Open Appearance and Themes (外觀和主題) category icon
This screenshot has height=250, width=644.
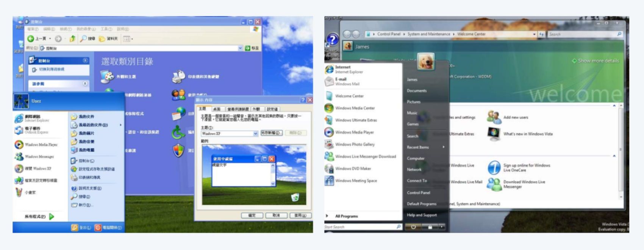(107, 76)
